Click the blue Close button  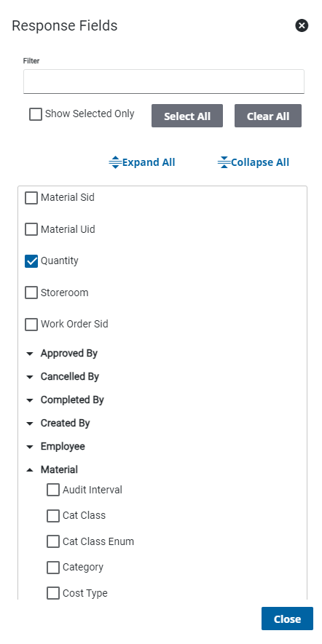tap(287, 619)
